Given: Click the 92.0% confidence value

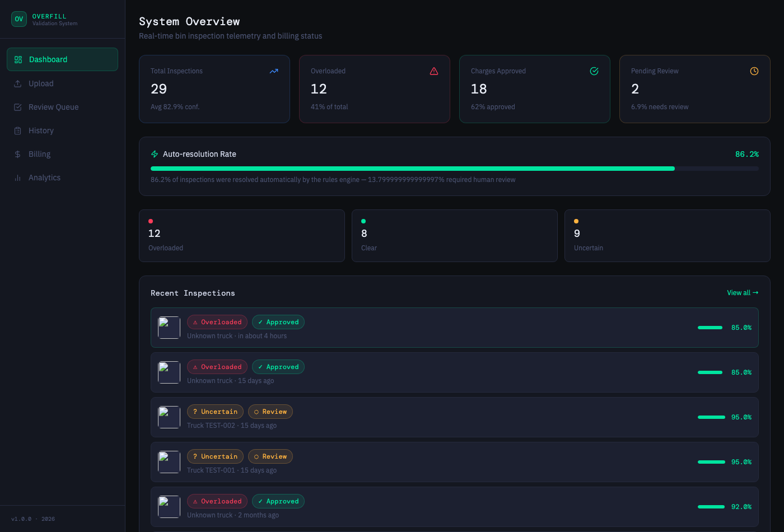Looking at the screenshot, I should pos(741,507).
